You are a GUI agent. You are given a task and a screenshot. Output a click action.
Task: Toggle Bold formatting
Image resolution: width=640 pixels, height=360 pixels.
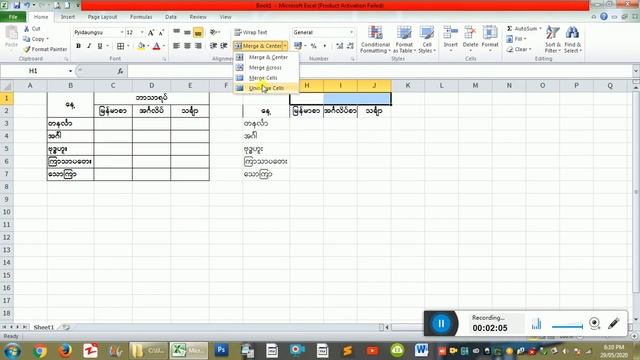click(78, 46)
